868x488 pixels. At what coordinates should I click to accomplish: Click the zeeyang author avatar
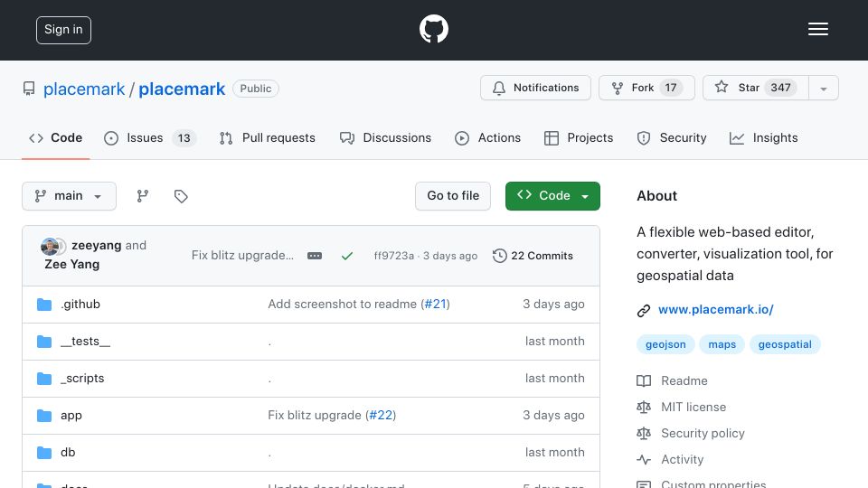tap(50, 246)
